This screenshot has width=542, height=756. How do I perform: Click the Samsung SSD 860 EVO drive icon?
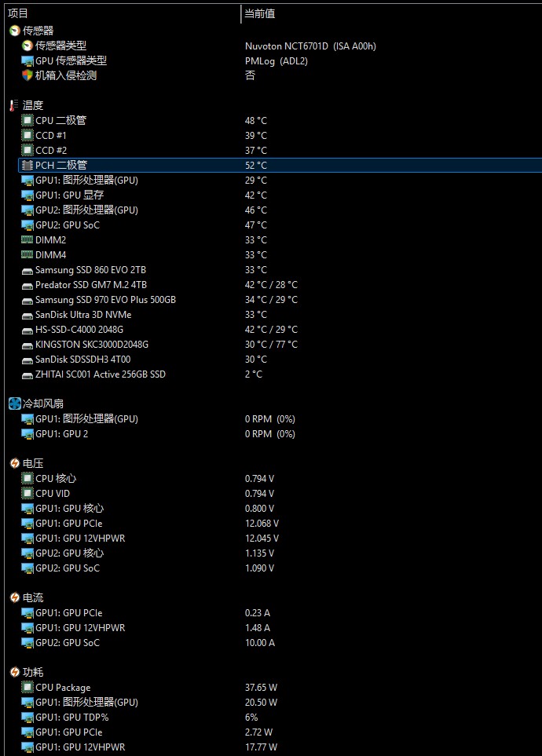[27, 271]
